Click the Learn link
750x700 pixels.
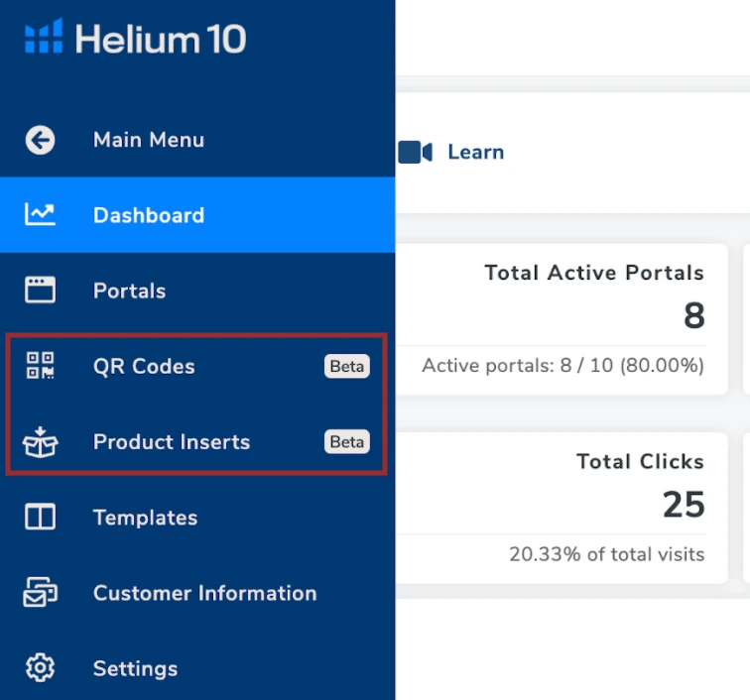pyautogui.click(x=476, y=152)
